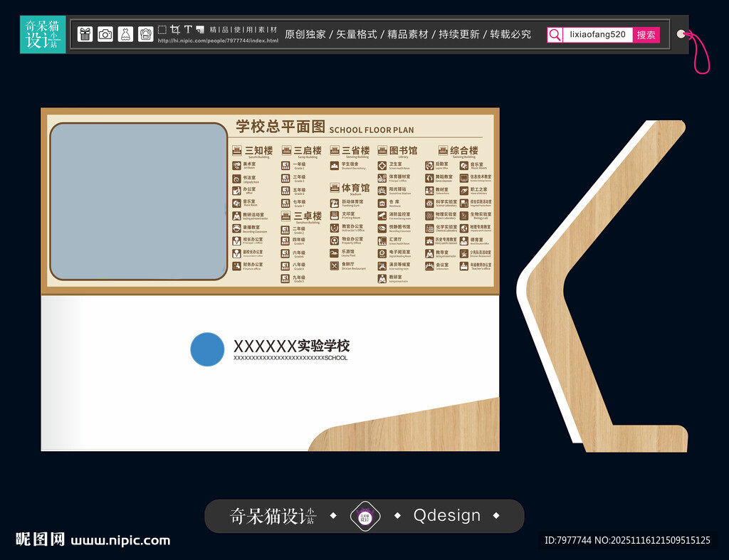This screenshot has height=560, width=729.
Task: Click the 跃动体育馆 label
Action: point(352,201)
